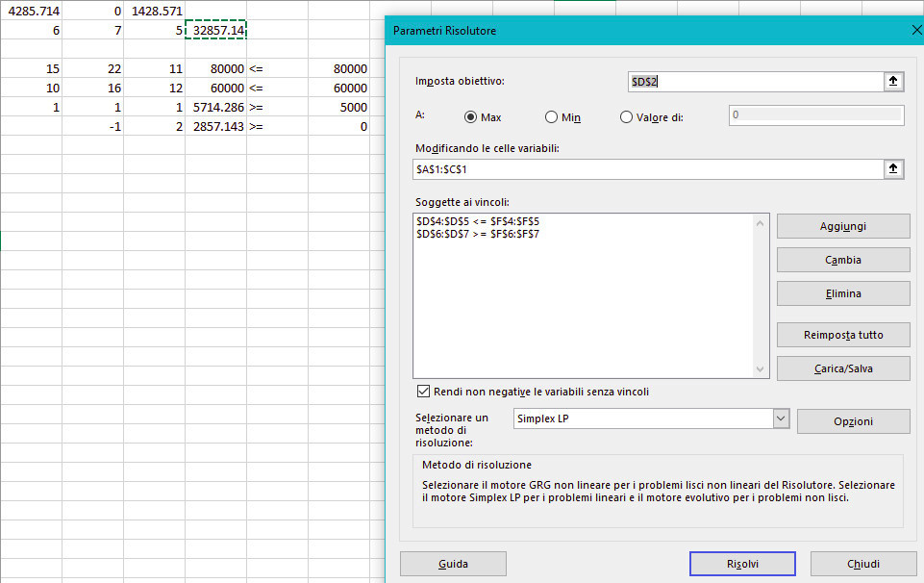Click the Aggiungi button
This screenshot has width=924, height=583.
click(843, 226)
